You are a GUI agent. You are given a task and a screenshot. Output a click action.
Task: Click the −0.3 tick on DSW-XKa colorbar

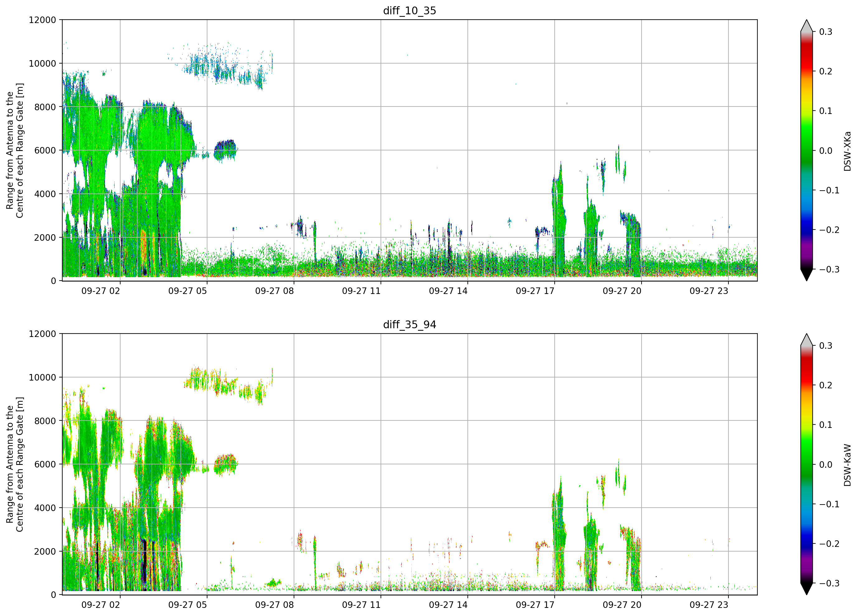coord(829,269)
